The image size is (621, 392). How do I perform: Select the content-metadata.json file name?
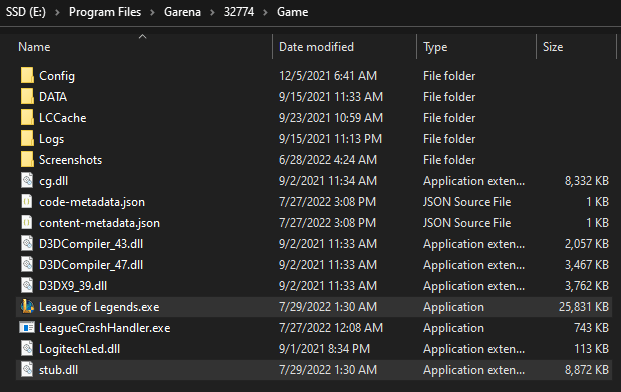[x=99, y=223]
